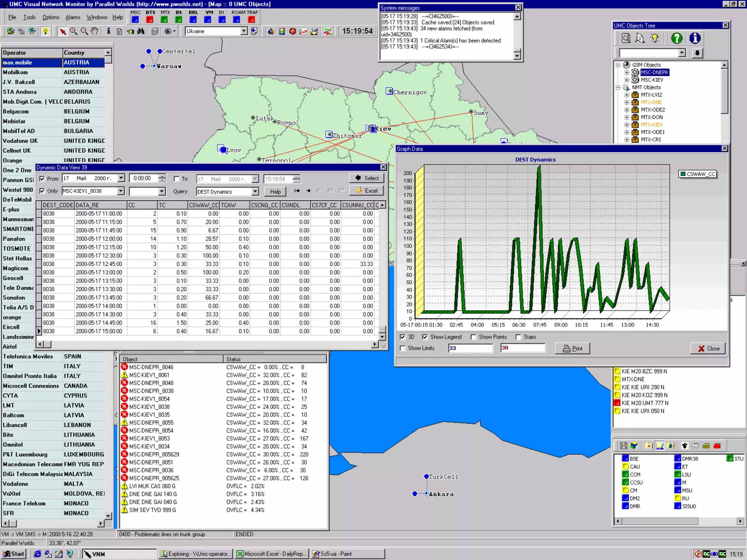
Task: Open the Help menu
Action: click(117, 17)
